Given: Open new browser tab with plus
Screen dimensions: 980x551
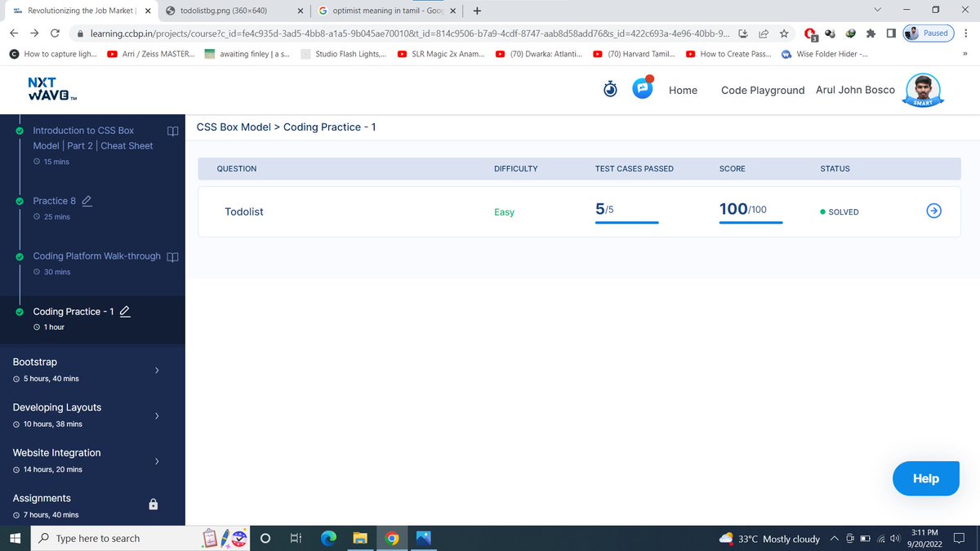Looking at the screenshot, I should pos(476,11).
